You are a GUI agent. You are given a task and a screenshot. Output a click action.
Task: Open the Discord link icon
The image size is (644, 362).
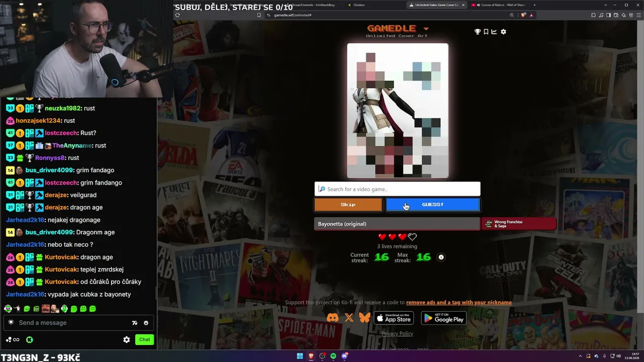click(333, 318)
